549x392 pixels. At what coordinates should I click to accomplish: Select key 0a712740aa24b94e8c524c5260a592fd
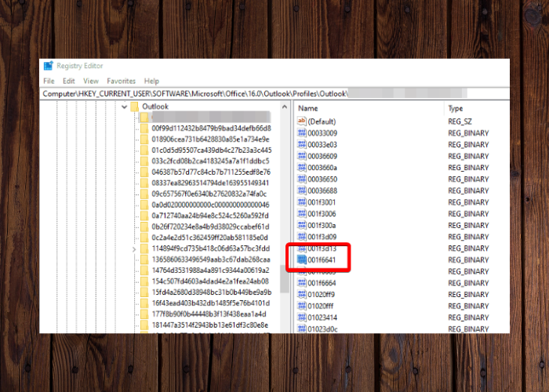(x=210, y=216)
